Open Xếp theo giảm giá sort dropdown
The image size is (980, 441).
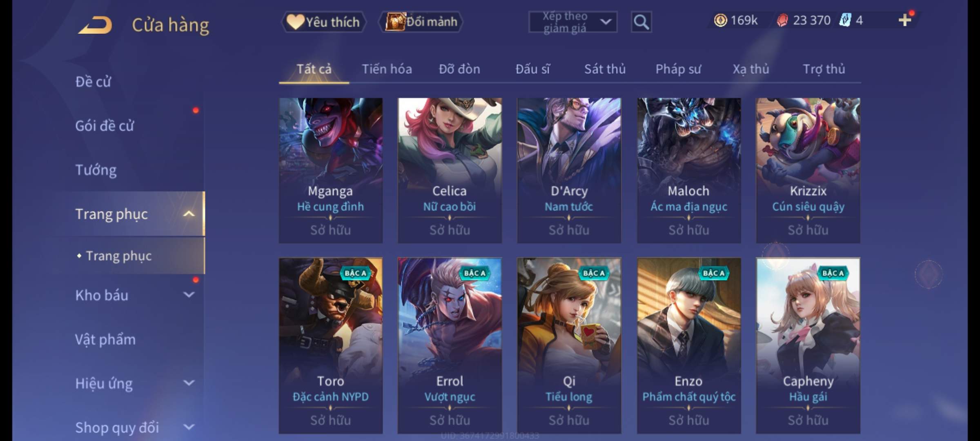click(572, 22)
